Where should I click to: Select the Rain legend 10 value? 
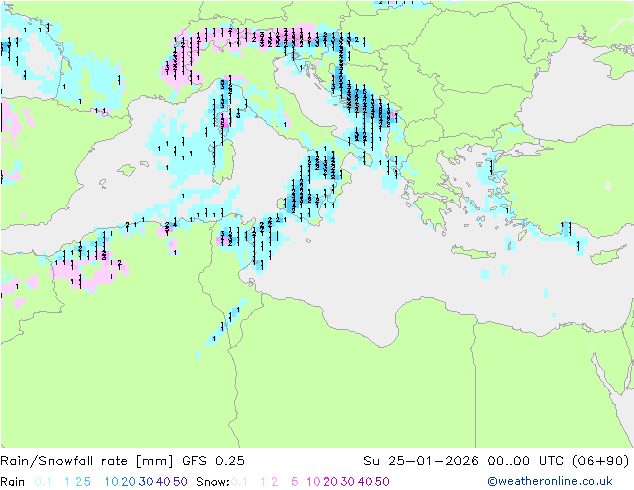[111, 482]
